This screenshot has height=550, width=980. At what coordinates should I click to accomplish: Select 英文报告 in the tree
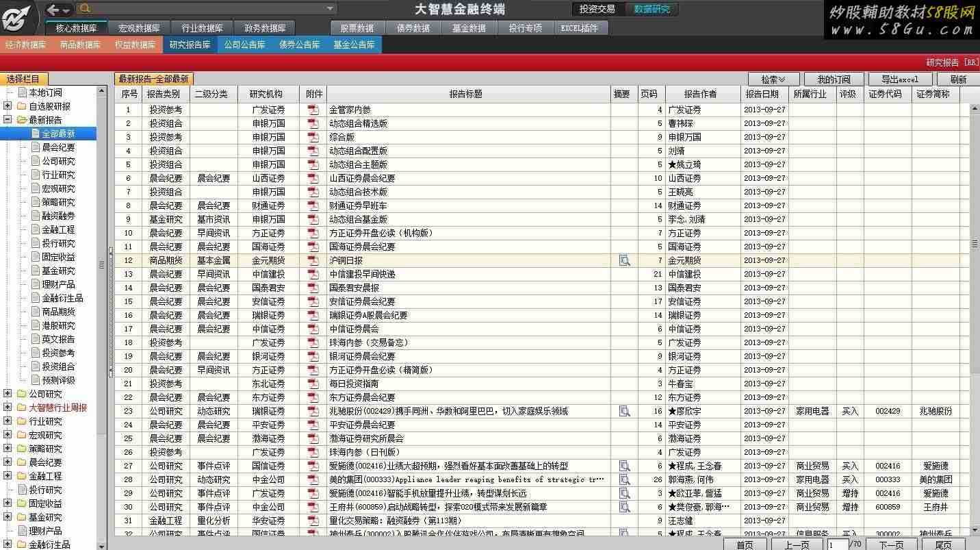58,339
